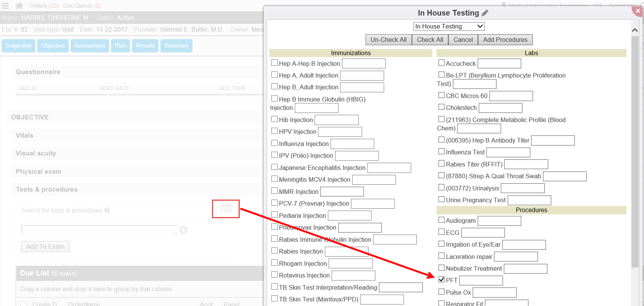Click the pencil edit icon beside title

coord(485,13)
